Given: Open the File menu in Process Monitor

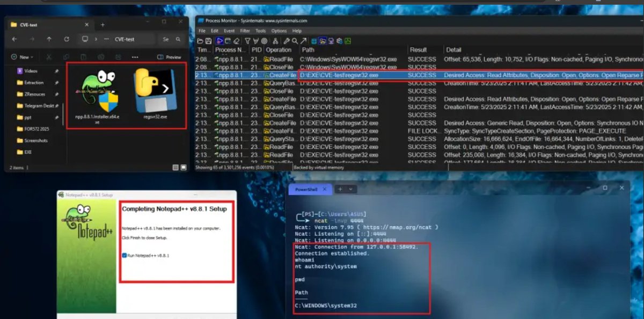Looking at the screenshot, I should (x=201, y=31).
